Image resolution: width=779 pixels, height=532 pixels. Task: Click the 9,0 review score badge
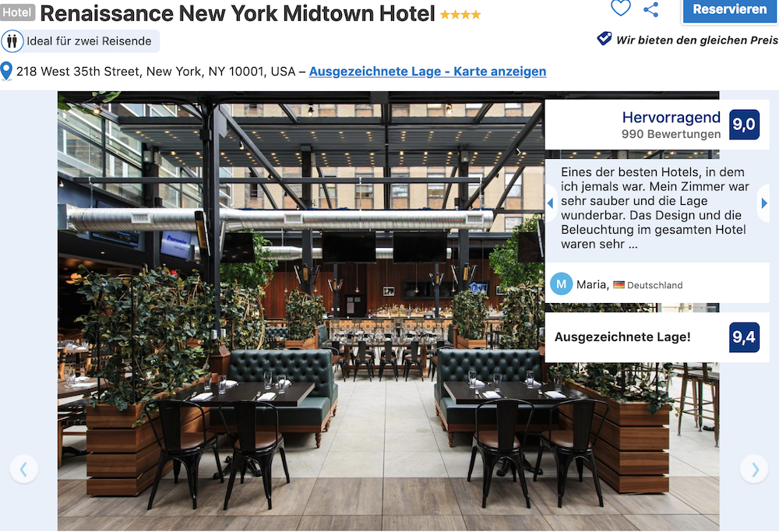tap(744, 124)
